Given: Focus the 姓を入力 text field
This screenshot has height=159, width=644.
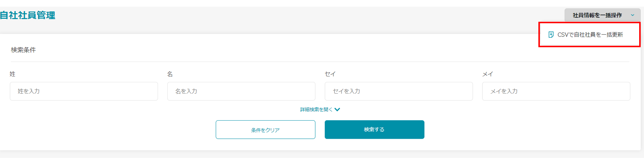Looking at the screenshot, I should click(84, 91).
